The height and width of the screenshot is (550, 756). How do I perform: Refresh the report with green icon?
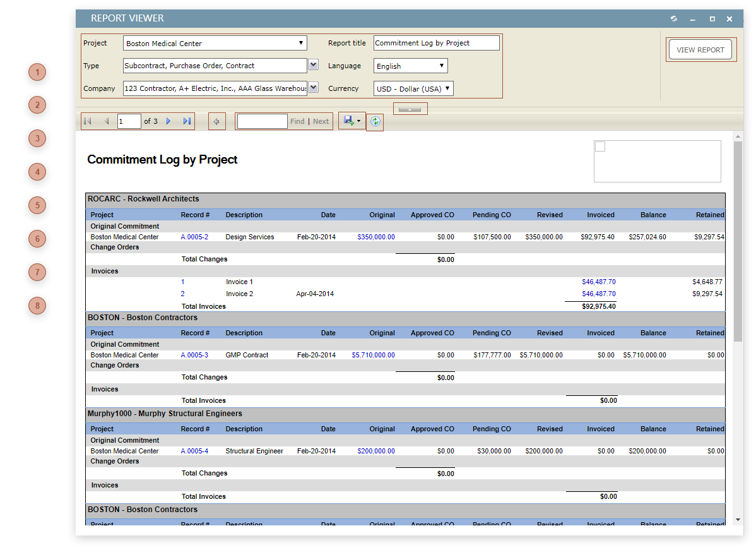[x=375, y=122]
